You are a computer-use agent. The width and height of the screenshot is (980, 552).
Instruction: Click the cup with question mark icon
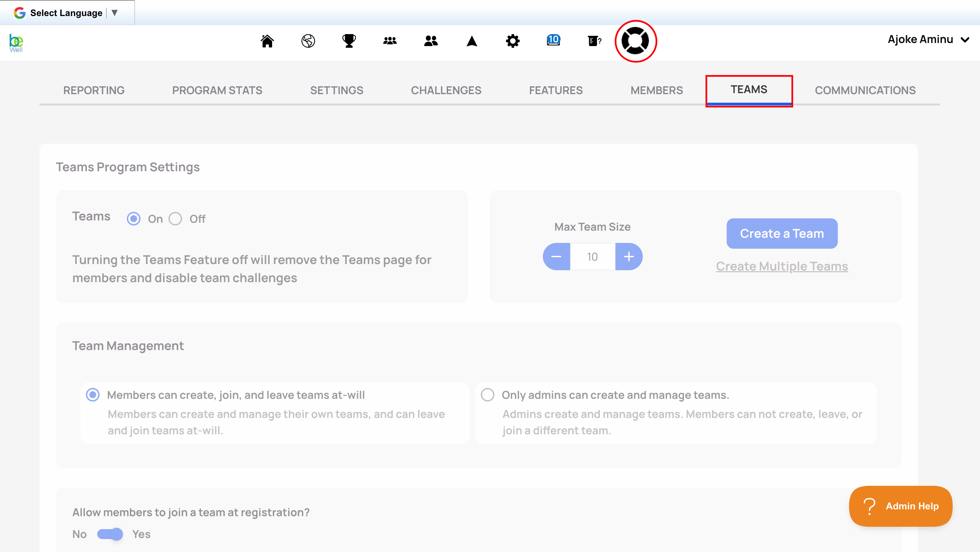[x=595, y=41]
